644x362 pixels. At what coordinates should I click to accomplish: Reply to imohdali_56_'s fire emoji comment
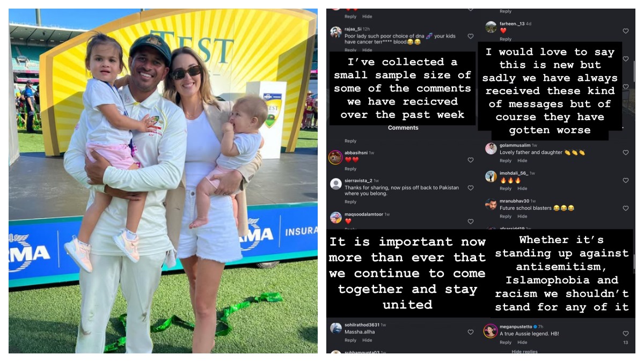(x=506, y=188)
